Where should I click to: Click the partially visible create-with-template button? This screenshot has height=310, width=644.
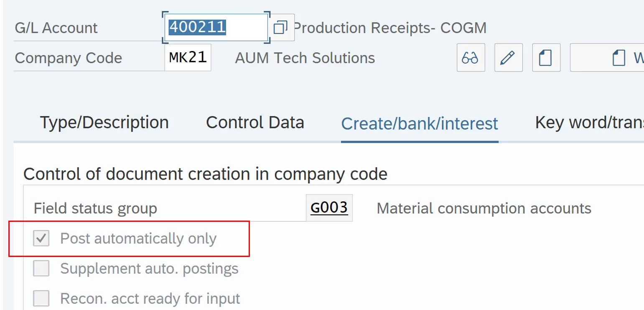(619, 58)
